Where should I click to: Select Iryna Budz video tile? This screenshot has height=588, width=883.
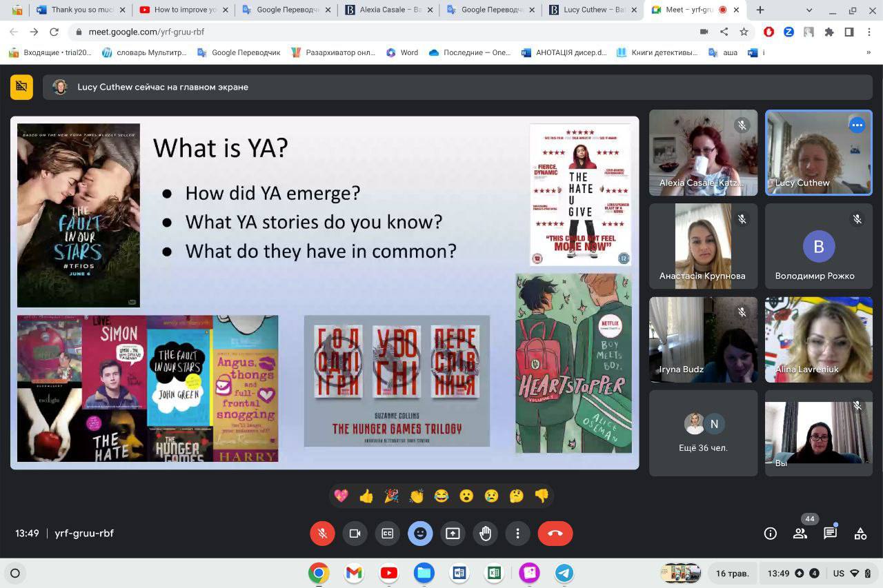pyautogui.click(x=703, y=340)
